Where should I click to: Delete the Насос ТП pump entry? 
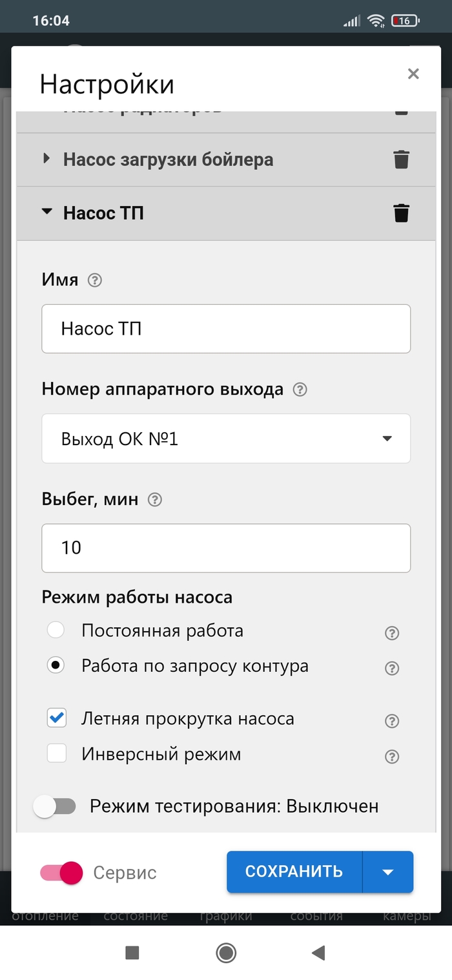[401, 213]
